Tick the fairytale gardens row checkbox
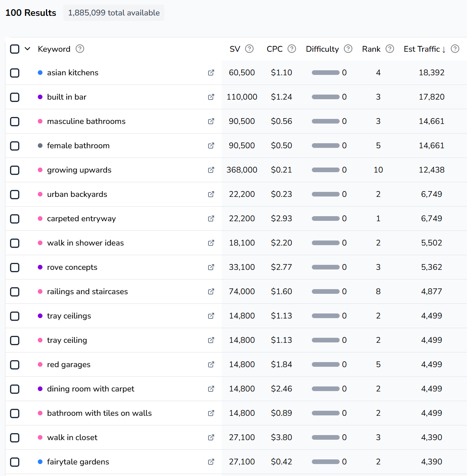The height and width of the screenshot is (476, 467). [x=15, y=462]
